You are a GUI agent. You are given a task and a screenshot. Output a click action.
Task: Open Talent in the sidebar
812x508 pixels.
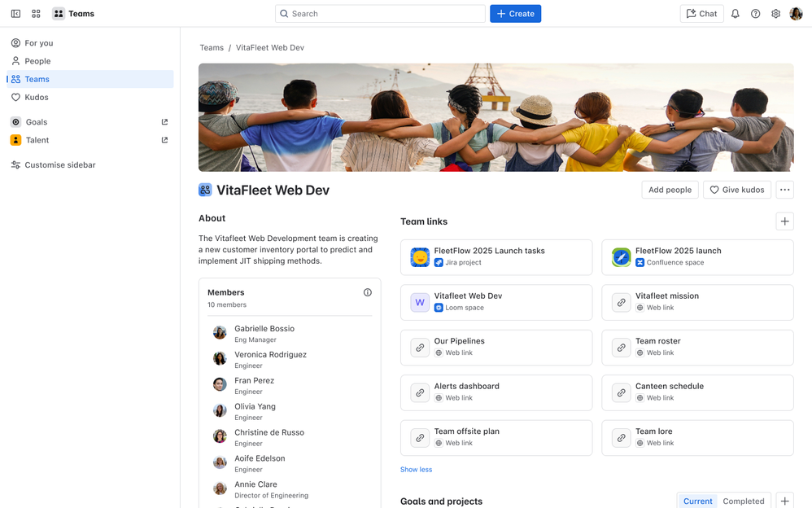[x=90, y=140]
